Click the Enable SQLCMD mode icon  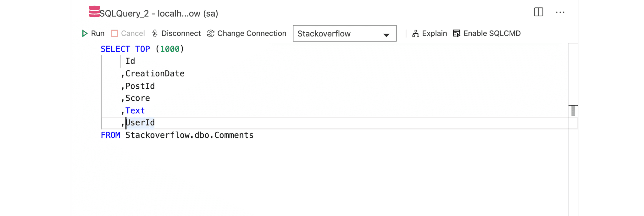[x=456, y=33]
